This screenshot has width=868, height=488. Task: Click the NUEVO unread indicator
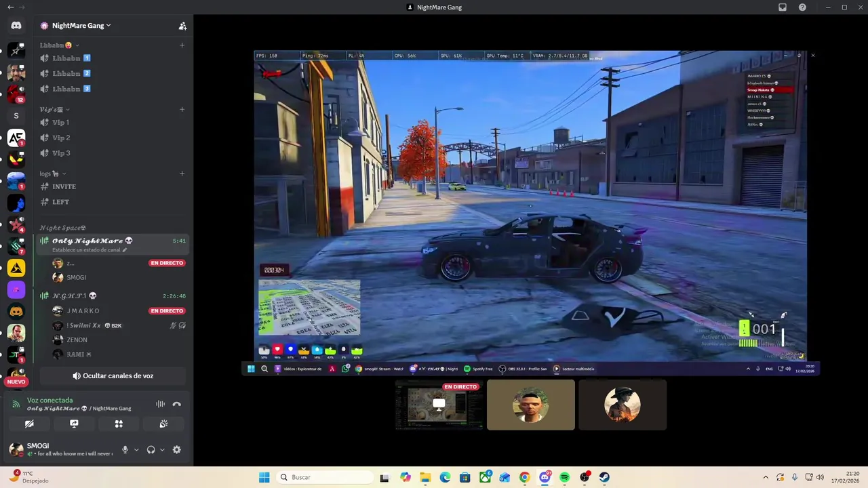(x=16, y=382)
